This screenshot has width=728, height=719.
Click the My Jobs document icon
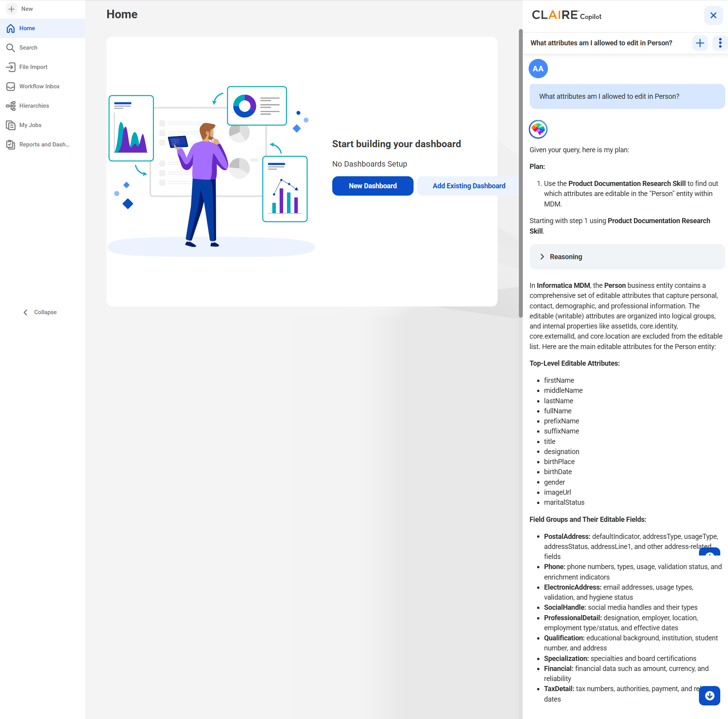[11, 125]
